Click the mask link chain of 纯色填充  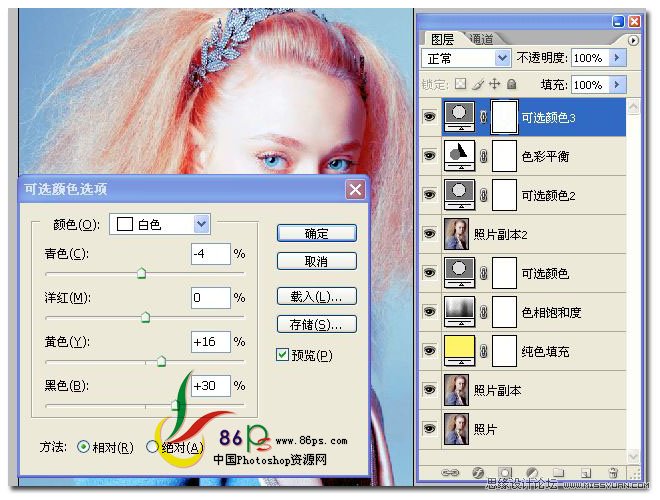(483, 351)
